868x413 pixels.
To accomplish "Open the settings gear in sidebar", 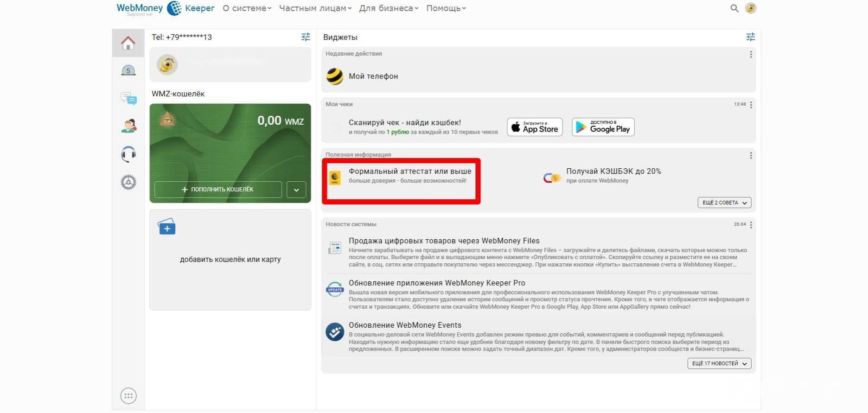I will (x=128, y=182).
